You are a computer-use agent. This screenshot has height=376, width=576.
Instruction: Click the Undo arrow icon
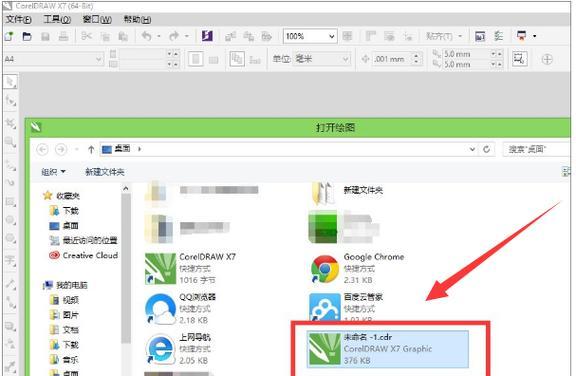tap(147, 36)
